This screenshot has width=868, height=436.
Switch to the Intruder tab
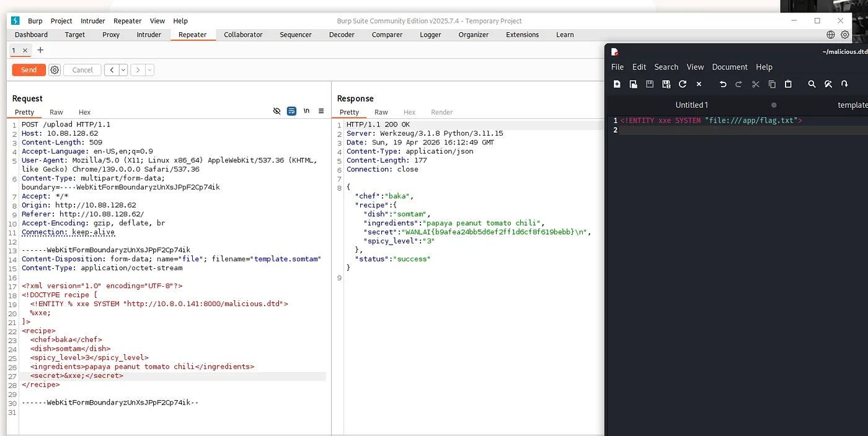[x=149, y=35]
